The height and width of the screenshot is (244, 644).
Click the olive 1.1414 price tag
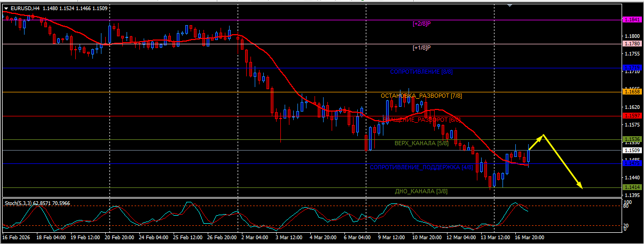click(x=632, y=187)
